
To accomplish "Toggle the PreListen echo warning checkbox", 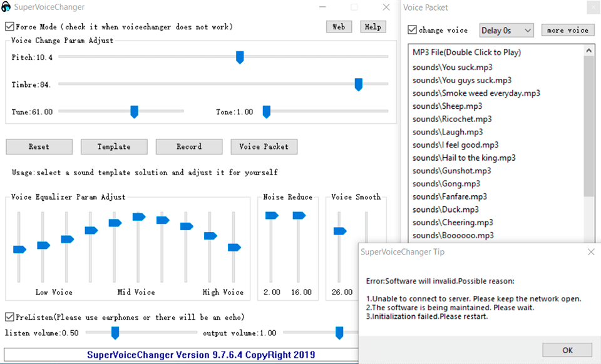I will tap(9, 317).
